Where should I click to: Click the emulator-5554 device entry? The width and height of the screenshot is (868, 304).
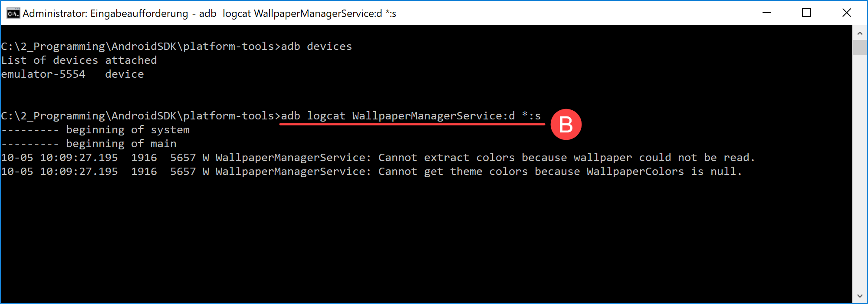click(x=43, y=74)
